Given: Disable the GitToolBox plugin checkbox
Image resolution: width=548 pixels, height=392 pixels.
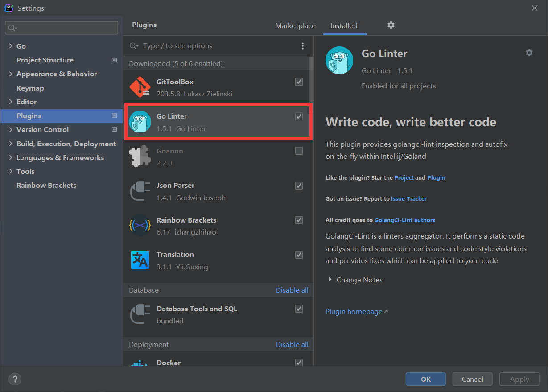Looking at the screenshot, I should tap(299, 82).
